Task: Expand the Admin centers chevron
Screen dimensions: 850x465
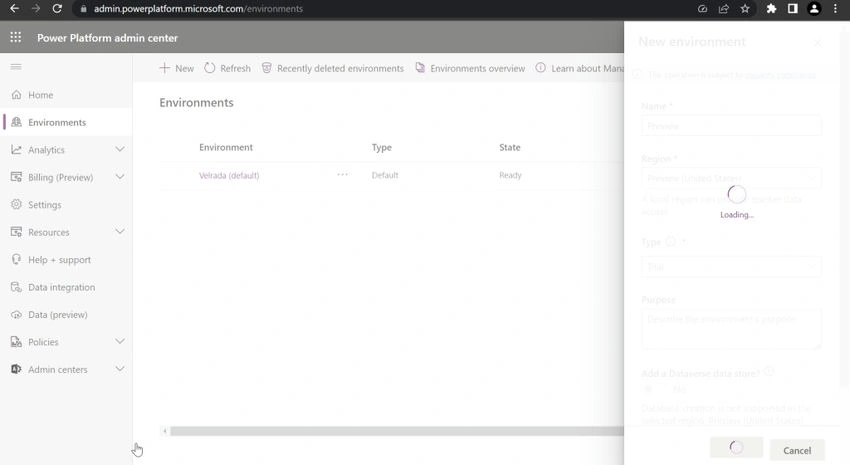Action: pos(120,369)
